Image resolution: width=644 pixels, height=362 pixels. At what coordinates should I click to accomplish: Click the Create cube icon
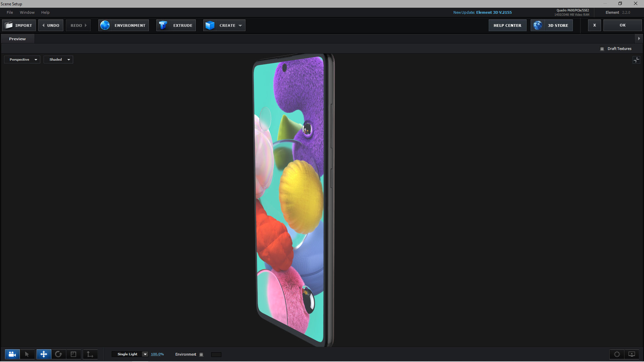tap(210, 25)
